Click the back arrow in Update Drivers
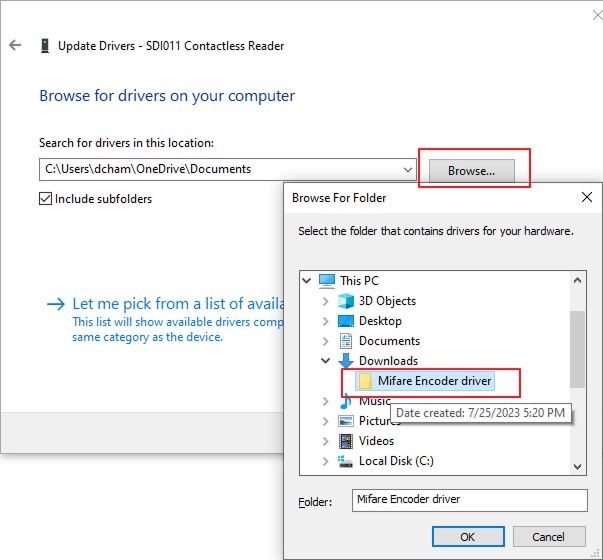This screenshot has height=560, width=603. point(15,46)
